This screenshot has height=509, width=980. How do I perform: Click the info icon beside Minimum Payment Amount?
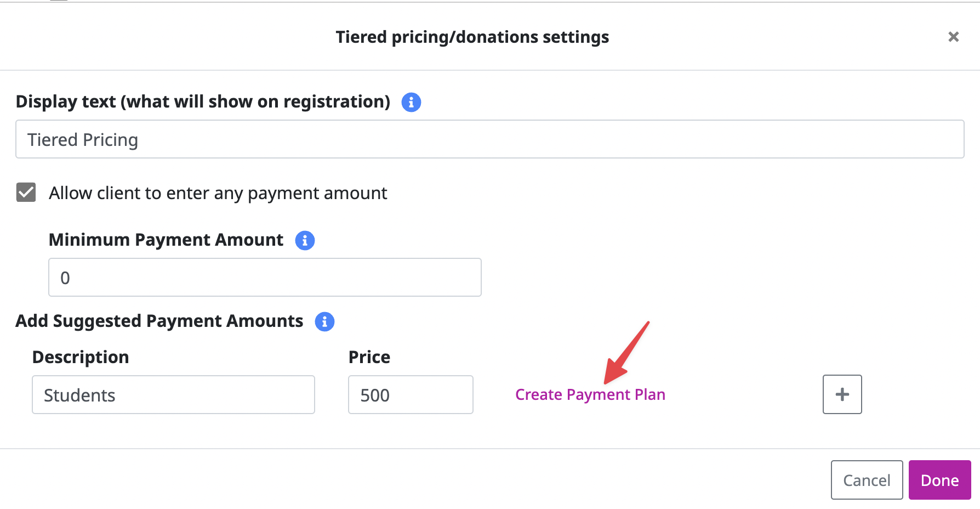point(305,240)
